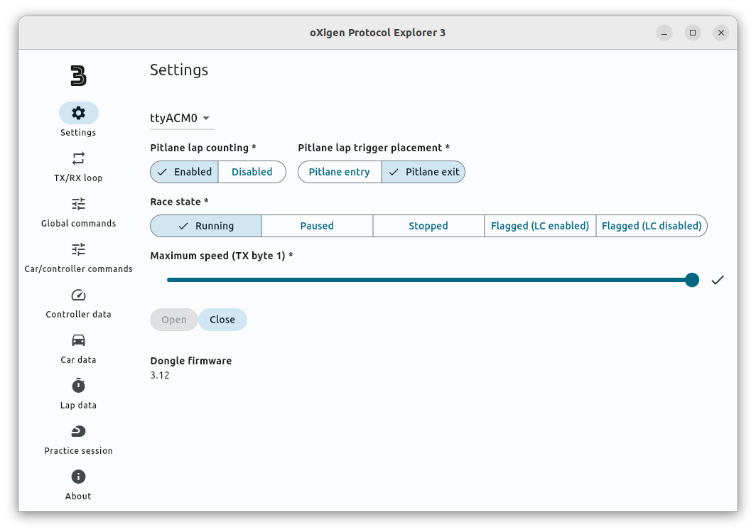
Task: Select the TX/RX loop sidebar icon
Action: click(x=78, y=158)
